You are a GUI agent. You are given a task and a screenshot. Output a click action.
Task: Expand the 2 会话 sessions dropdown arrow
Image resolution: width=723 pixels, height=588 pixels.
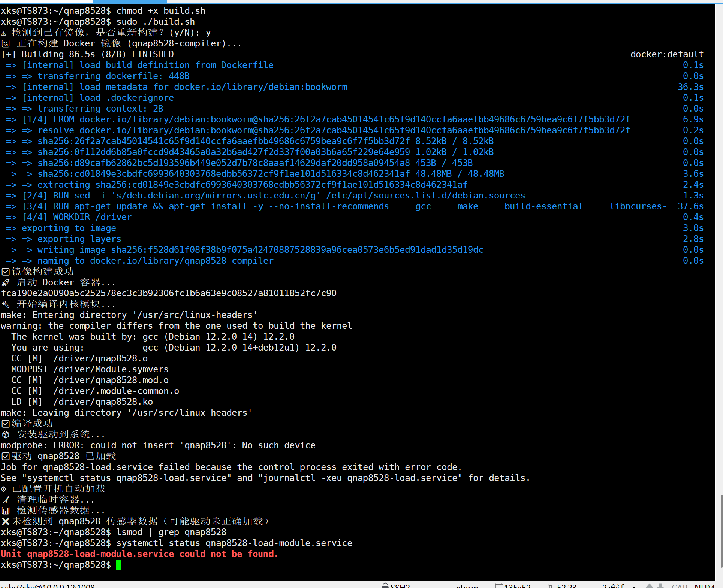coord(633,586)
